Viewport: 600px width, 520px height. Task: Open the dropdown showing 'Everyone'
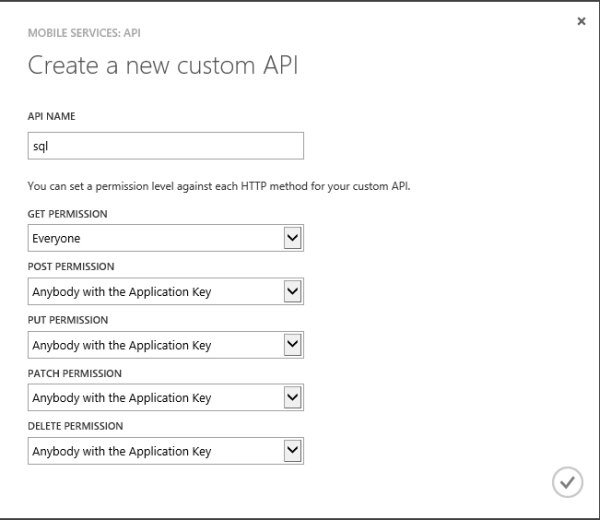tap(155, 238)
